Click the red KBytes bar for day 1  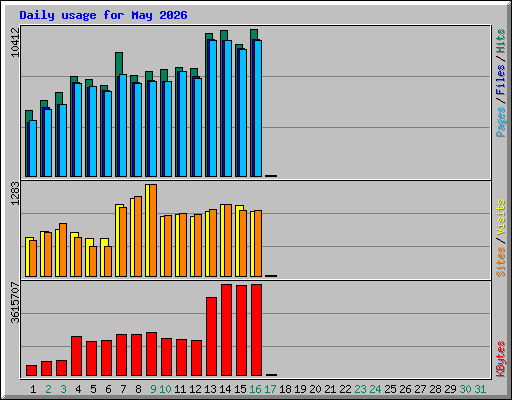pos(32,371)
